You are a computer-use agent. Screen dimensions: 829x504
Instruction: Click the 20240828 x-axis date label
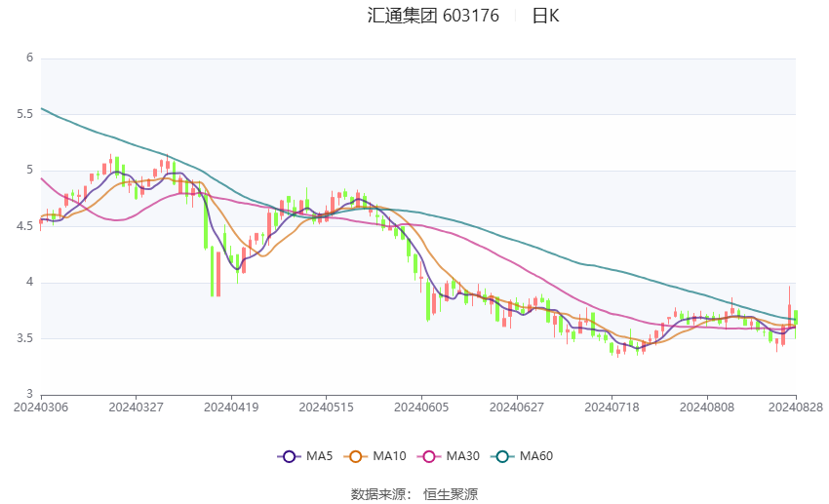tap(796, 407)
